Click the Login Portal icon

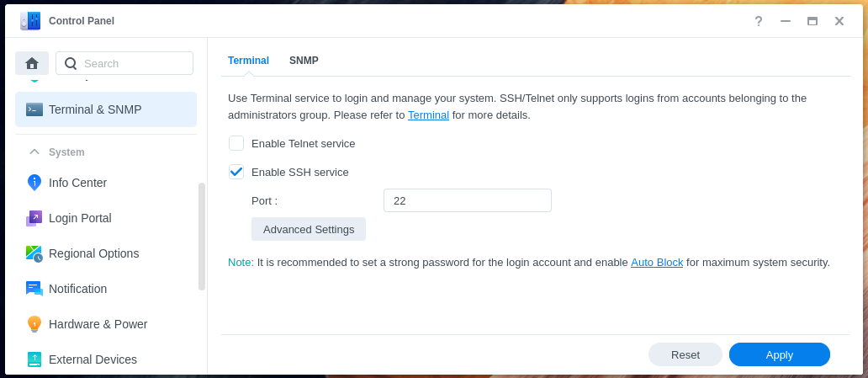point(34,218)
